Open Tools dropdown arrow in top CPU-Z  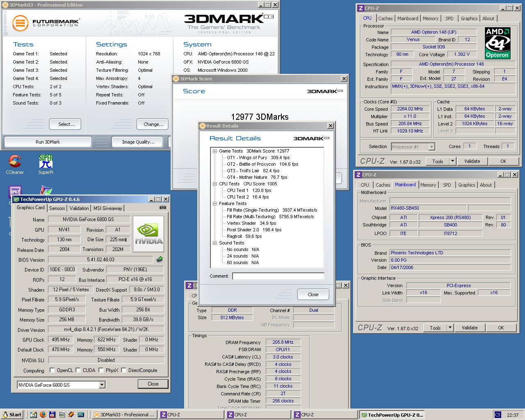click(452, 161)
